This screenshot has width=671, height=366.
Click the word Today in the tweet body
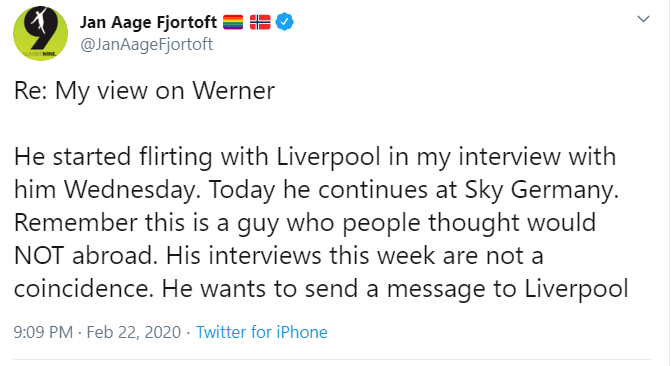(242, 190)
